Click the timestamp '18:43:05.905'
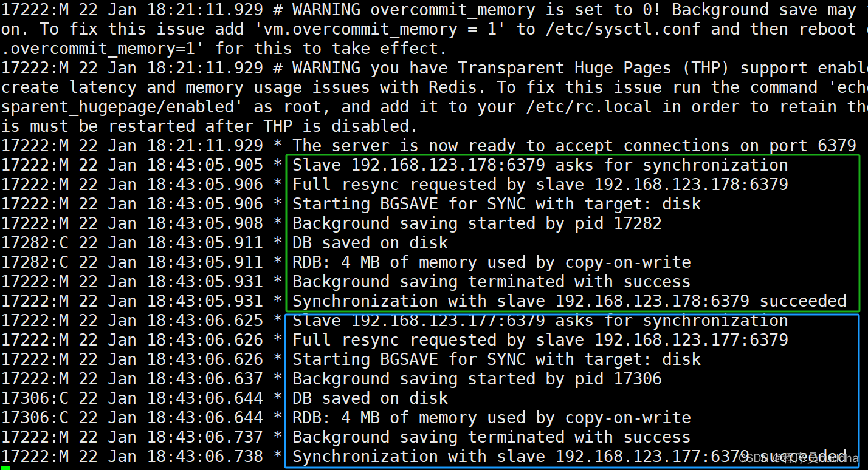Screen dimensions: 868x470 pos(205,165)
